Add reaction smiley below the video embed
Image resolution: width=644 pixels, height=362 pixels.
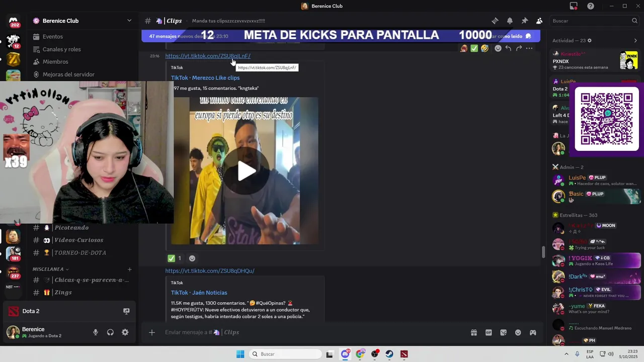pos(192,258)
